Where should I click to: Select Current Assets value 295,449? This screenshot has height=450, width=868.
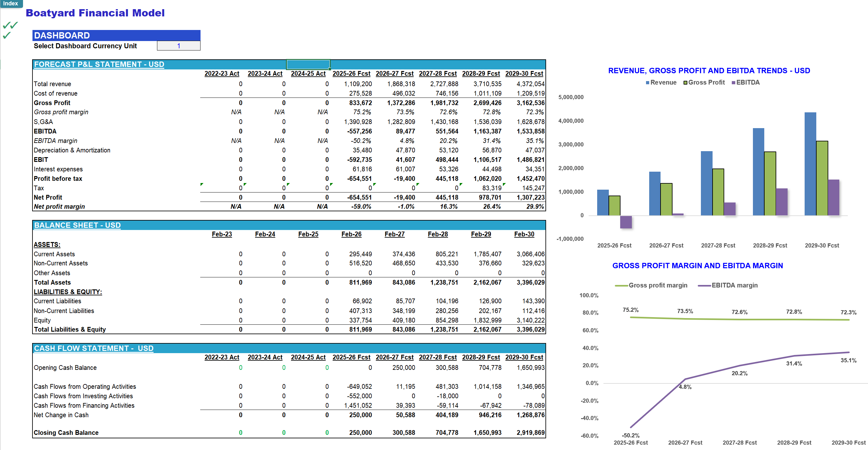(x=360, y=254)
